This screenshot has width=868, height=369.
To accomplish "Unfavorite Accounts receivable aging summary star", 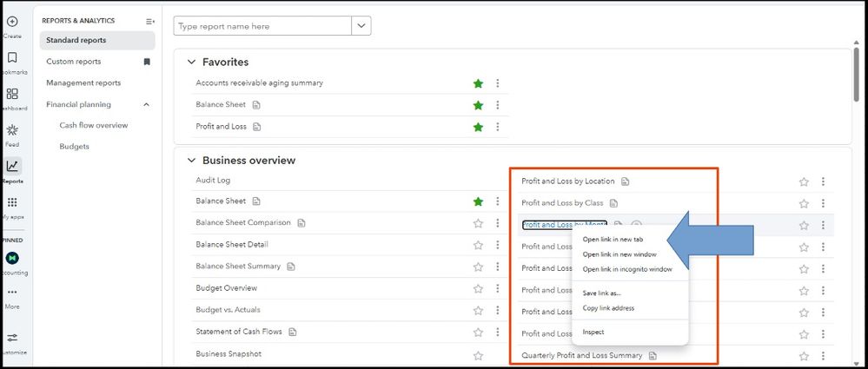I will click(478, 83).
